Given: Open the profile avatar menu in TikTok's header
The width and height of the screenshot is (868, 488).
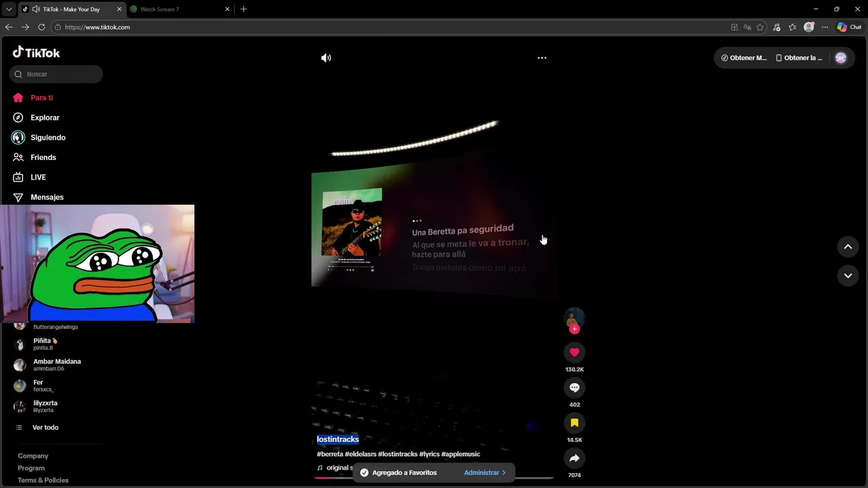Looking at the screenshot, I should [841, 58].
